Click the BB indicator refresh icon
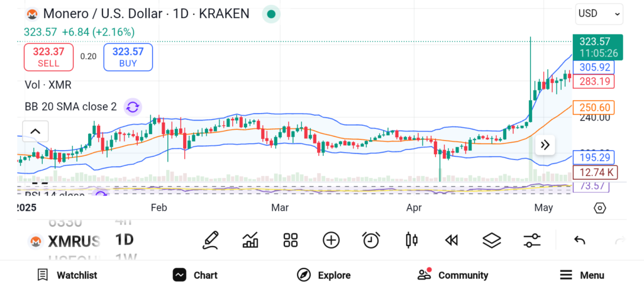This screenshot has height=290, width=644. (133, 107)
